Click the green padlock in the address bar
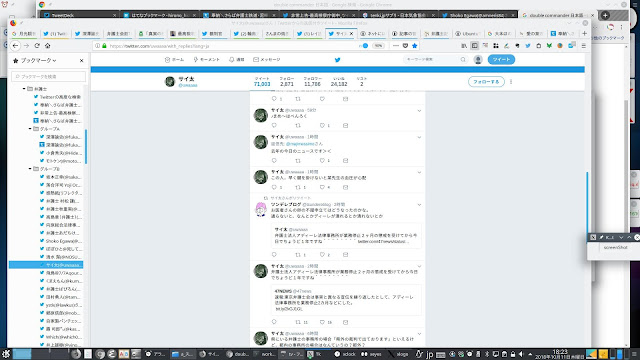640x360 pixels. [x=104, y=46]
